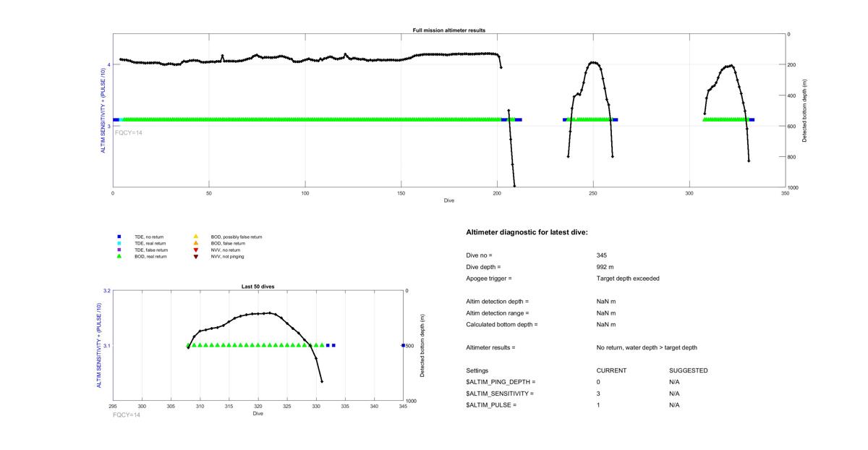
Task: Select the 'NVV, not pinging' legend label
Action: (x=227, y=256)
